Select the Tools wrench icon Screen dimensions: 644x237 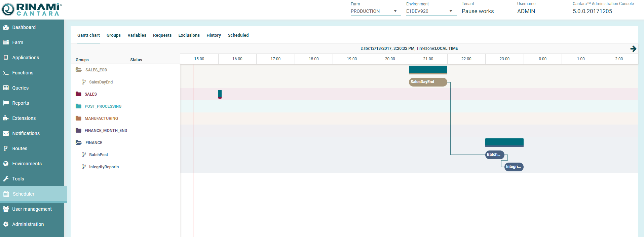pyautogui.click(x=6, y=179)
